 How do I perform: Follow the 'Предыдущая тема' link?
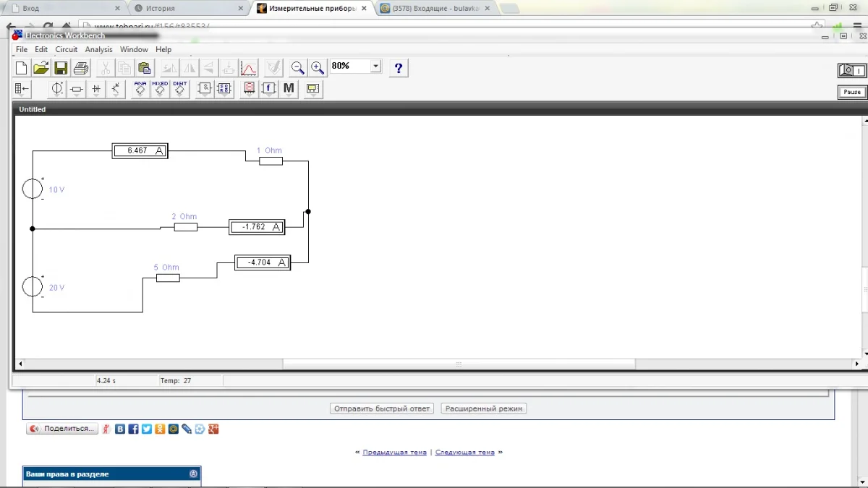point(394,452)
